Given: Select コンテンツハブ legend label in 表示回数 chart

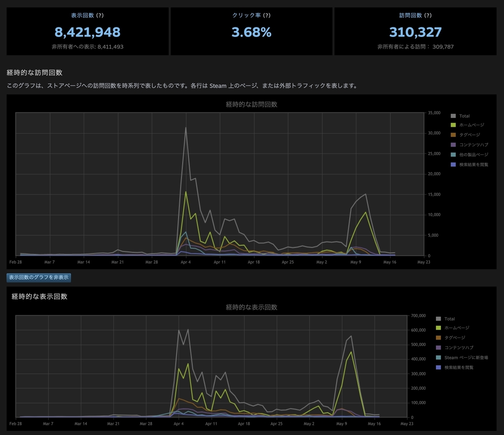Looking at the screenshot, I should (x=459, y=348).
